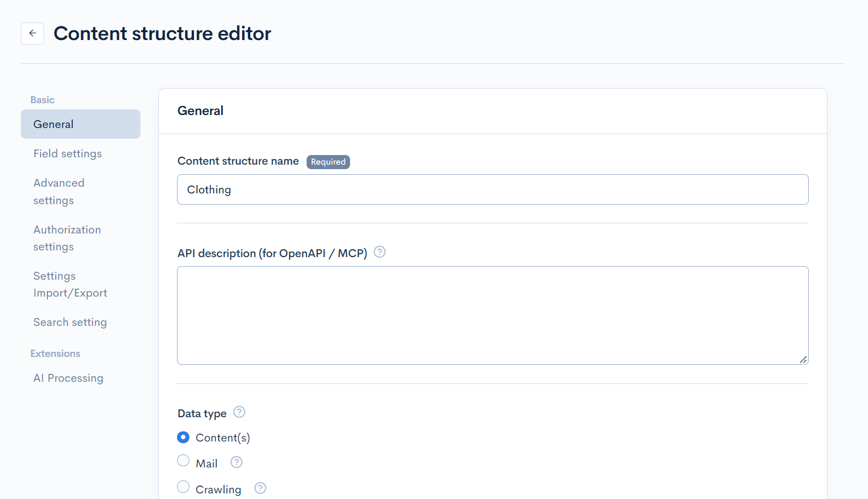The width and height of the screenshot is (868, 499).
Task: Click the Content structure name label
Action: pos(238,161)
